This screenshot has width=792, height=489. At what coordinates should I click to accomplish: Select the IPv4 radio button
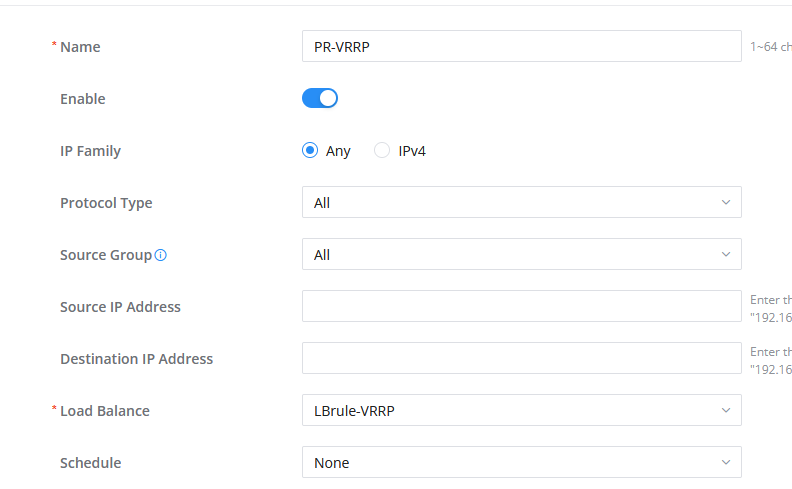click(382, 151)
